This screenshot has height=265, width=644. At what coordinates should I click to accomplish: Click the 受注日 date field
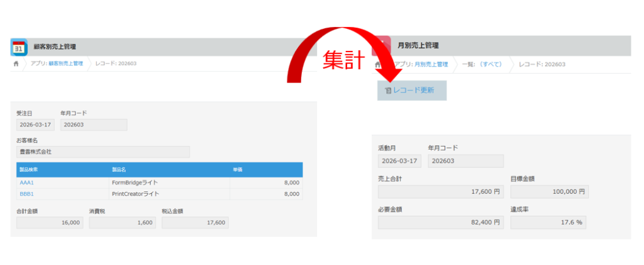pyautogui.click(x=35, y=125)
